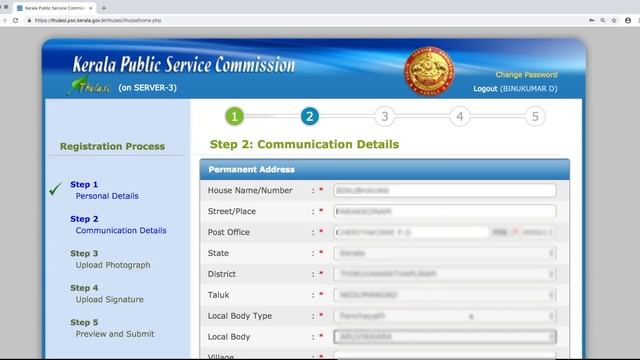
Task: Click the (on SERVER-3) label
Action: click(147, 88)
